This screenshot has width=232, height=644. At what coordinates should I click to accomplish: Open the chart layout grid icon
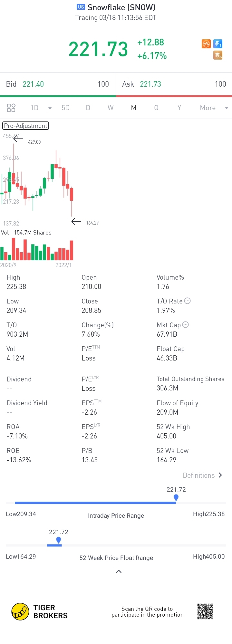coord(11,108)
